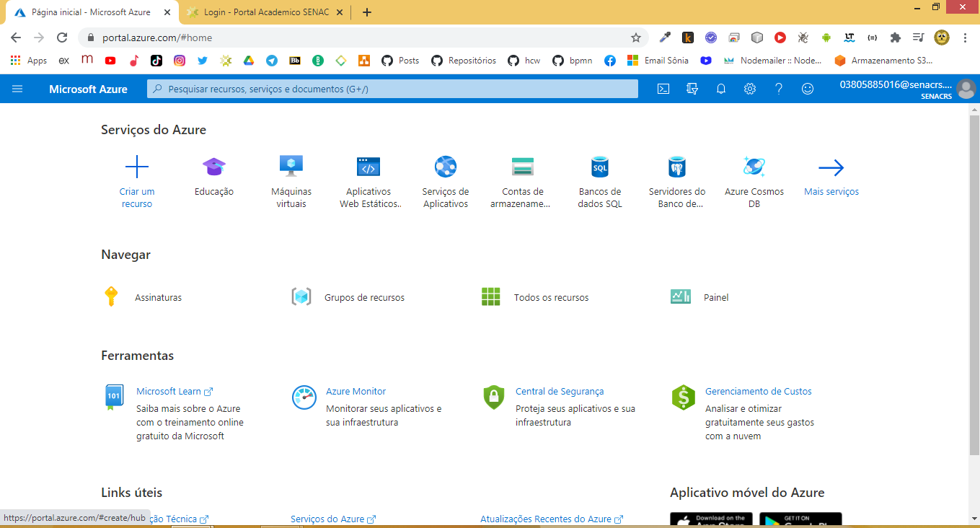980x528 pixels.
Task: Open the Armazenamento S3 bookmark
Action: point(883,61)
